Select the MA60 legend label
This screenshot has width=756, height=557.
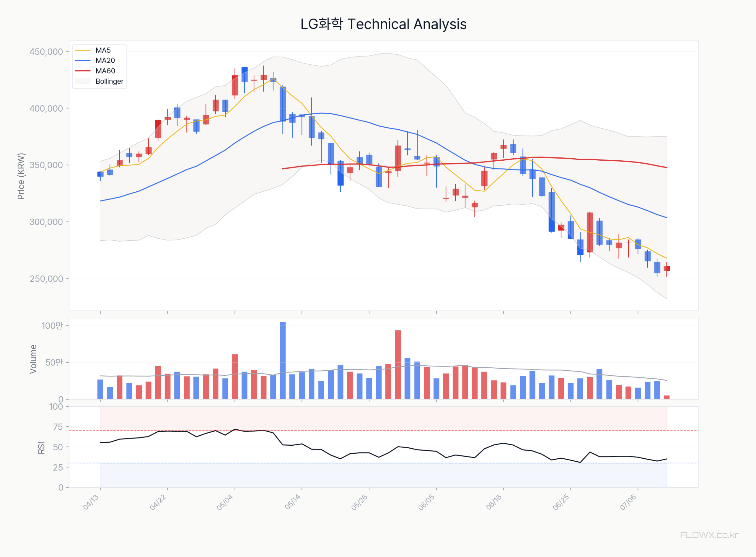pos(105,71)
